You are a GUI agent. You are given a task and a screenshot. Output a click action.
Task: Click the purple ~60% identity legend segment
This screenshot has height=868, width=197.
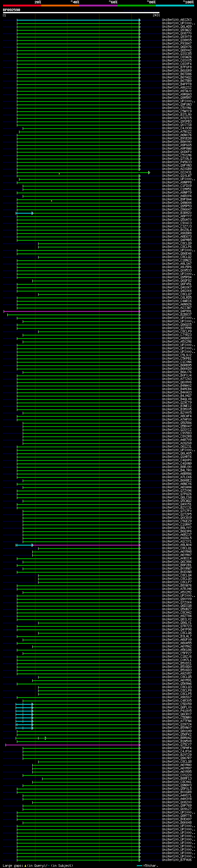[99, 6]
